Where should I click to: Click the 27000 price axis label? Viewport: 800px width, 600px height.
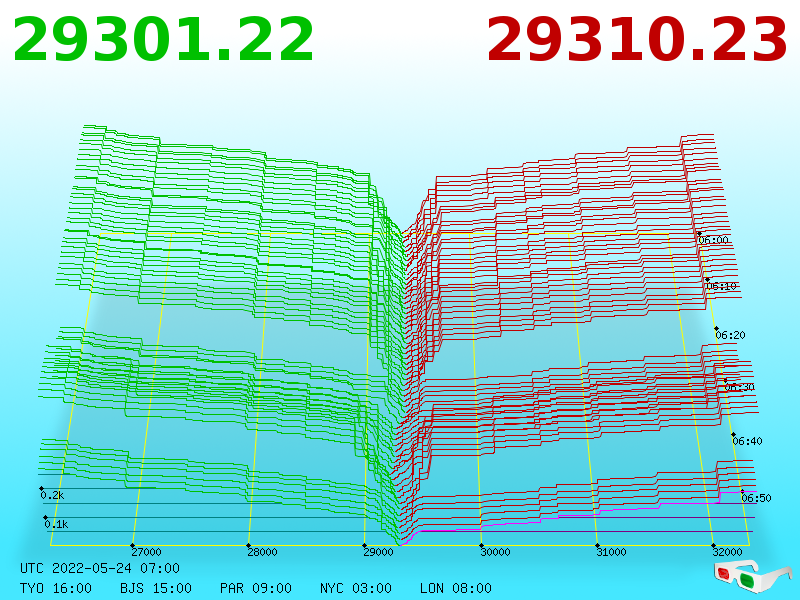coord(146,552)
